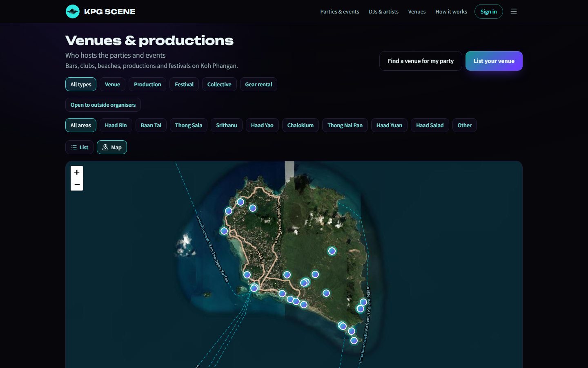
Task: Click the Sign in button
Action: [489, 11]
